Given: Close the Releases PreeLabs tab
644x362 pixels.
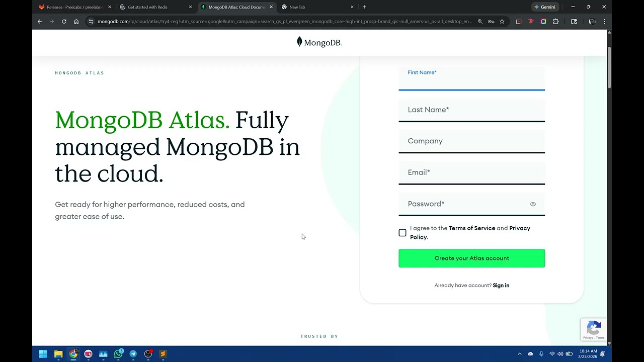Looking at the screenshot, I should point(110,7).
